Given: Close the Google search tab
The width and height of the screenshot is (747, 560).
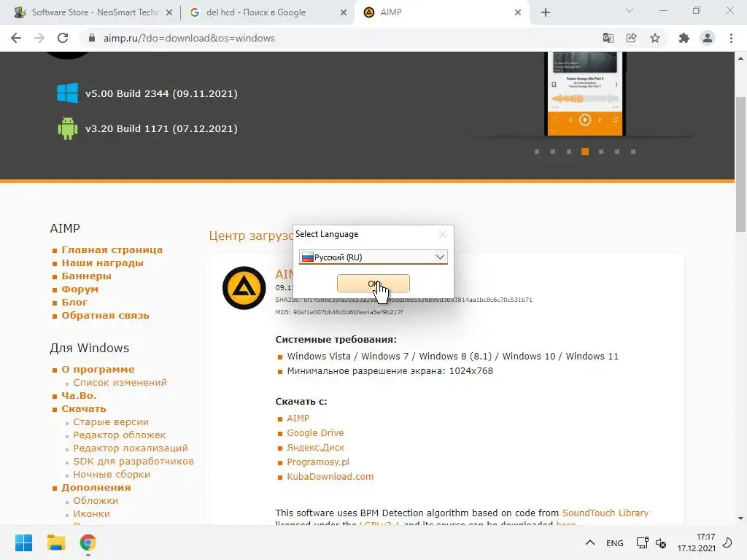Looking at the screenshot, I should [344, 13].
